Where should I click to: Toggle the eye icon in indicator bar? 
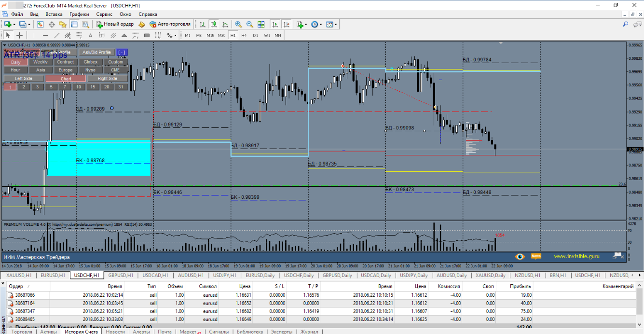[520, 256]
